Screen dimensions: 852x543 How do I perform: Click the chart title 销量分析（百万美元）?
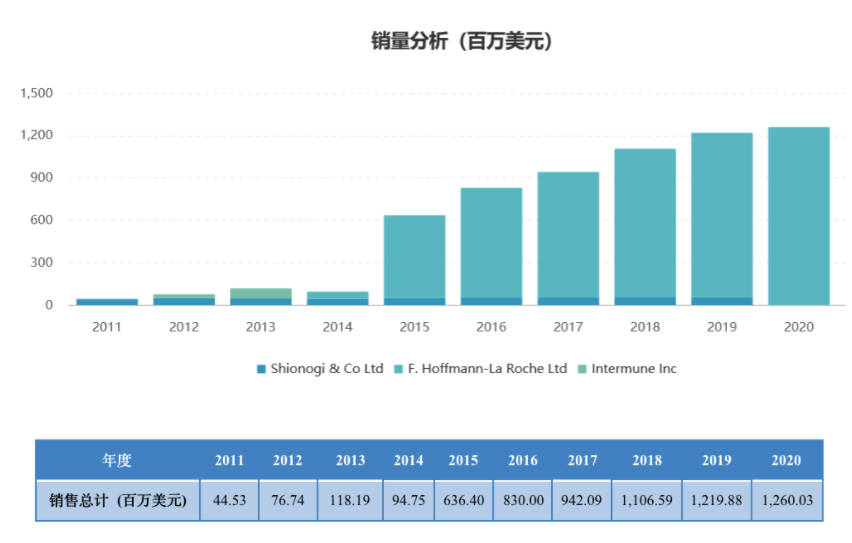(462, 41)
